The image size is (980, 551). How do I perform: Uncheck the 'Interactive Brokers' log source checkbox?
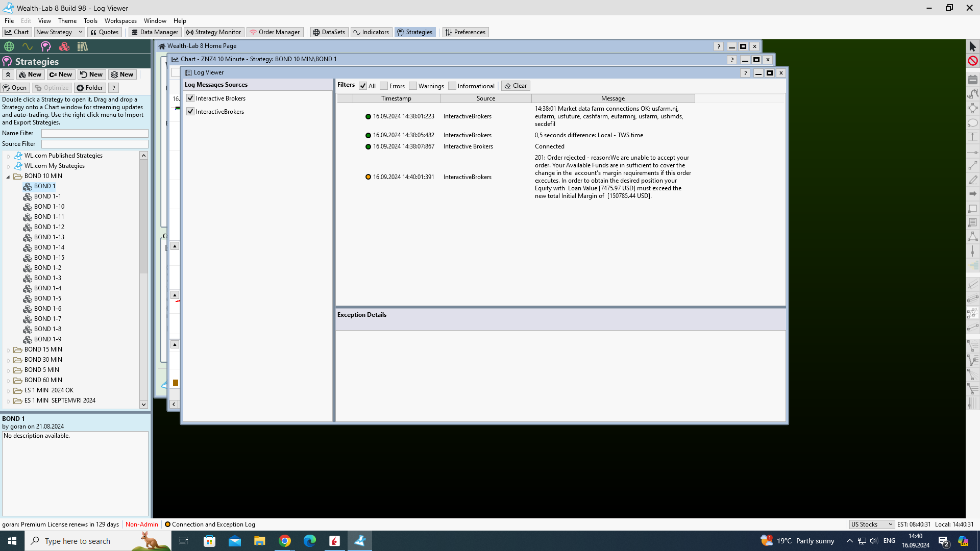tap(190, 98)
